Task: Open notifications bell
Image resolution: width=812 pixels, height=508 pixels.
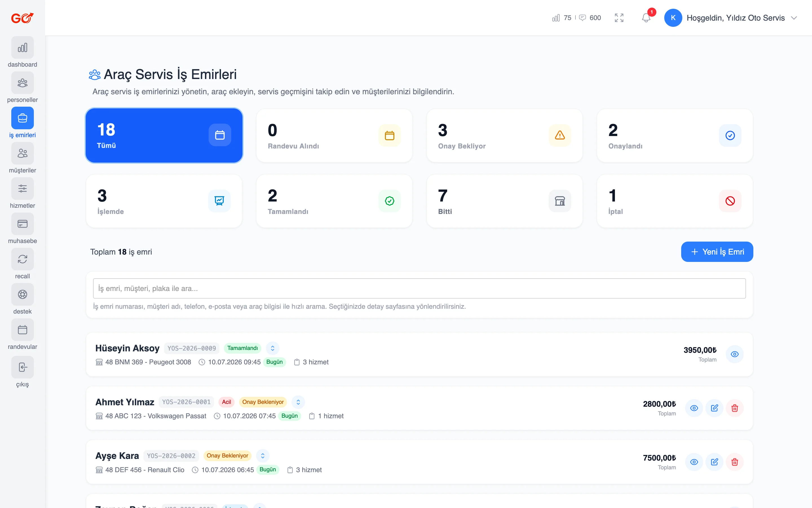Action: pos(646,18)
